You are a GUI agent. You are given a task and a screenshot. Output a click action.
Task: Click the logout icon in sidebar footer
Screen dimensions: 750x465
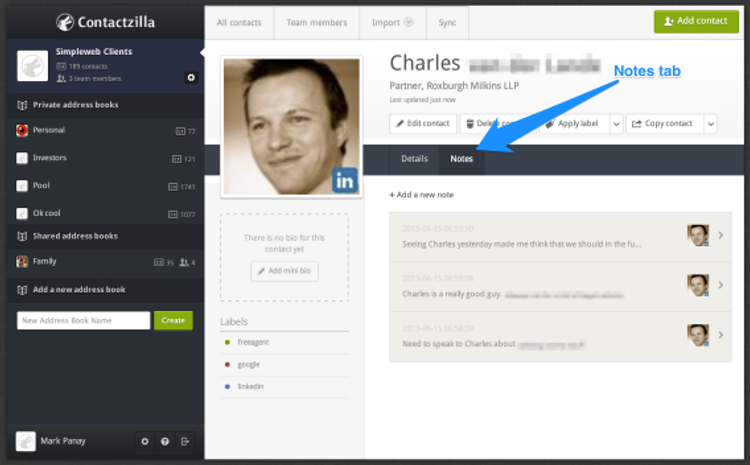(x=185, y=442)
